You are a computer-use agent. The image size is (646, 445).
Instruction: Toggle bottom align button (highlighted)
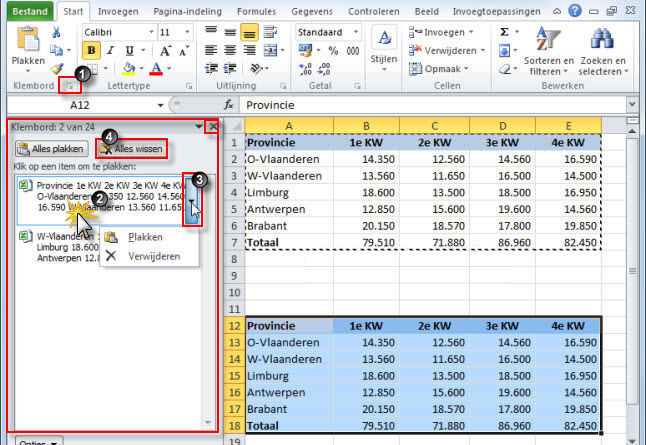pyautogui.click(x=249, y=33)
